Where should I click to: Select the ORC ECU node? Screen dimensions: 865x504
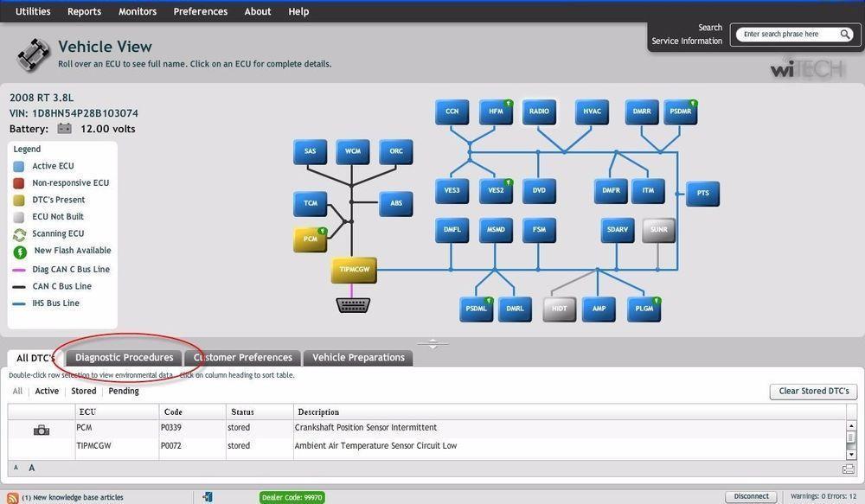[x=396, y=151]
